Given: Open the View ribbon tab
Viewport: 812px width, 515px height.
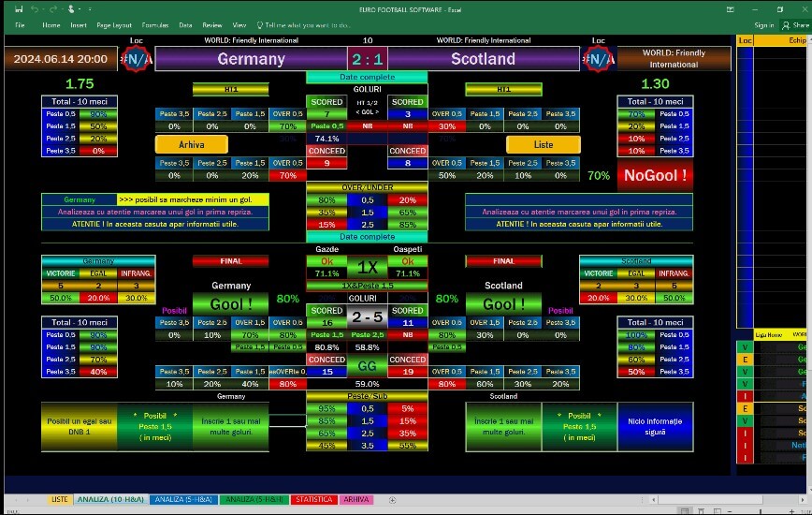Looking at the screenshot, I should [x=239, y=25].
